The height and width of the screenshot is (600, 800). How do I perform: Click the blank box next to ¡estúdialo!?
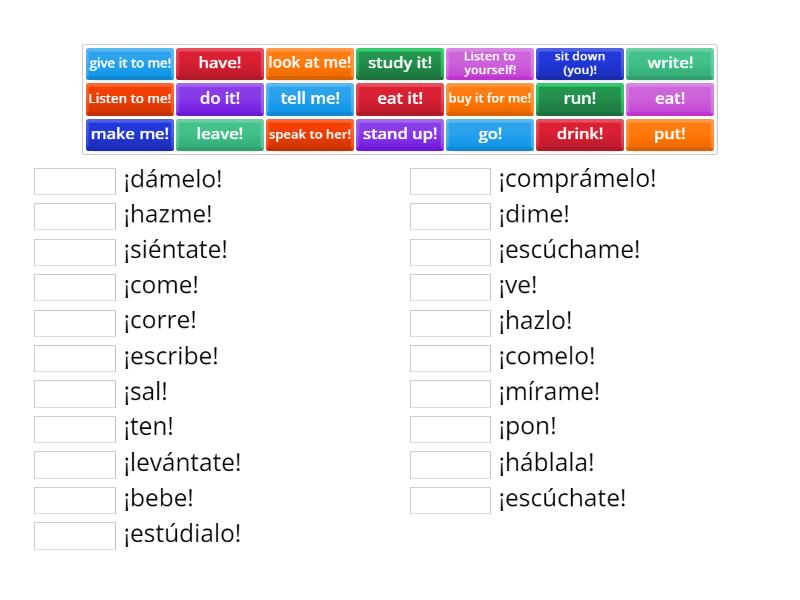(75, 536)
